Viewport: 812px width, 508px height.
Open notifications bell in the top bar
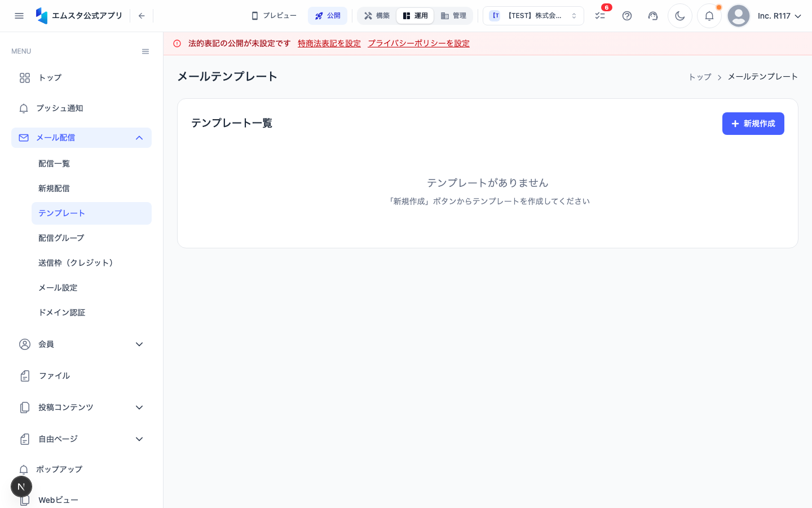pos(709,16)
